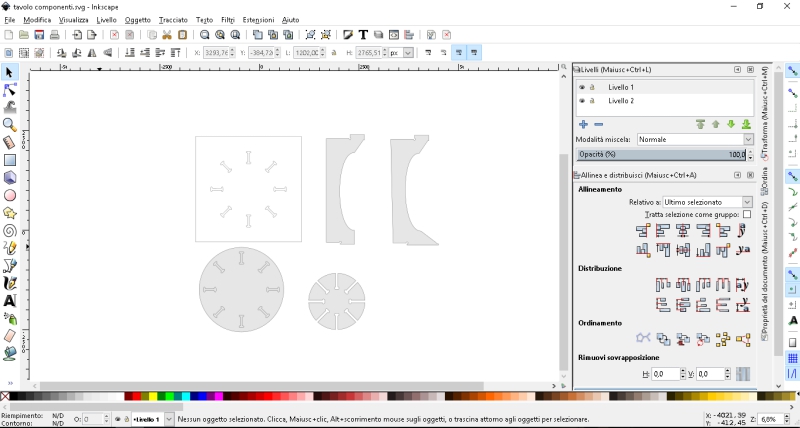Toggle current layer visibility in status bar
Viewport: 800px width, 428px height.
(117, 419)
